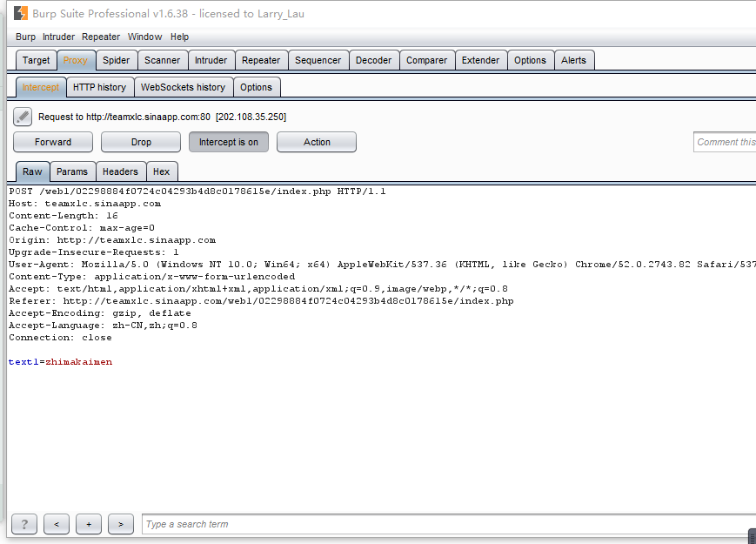Open the Scanner tab
This screenshot has height=544, width=756.
(x=162, y=60)
